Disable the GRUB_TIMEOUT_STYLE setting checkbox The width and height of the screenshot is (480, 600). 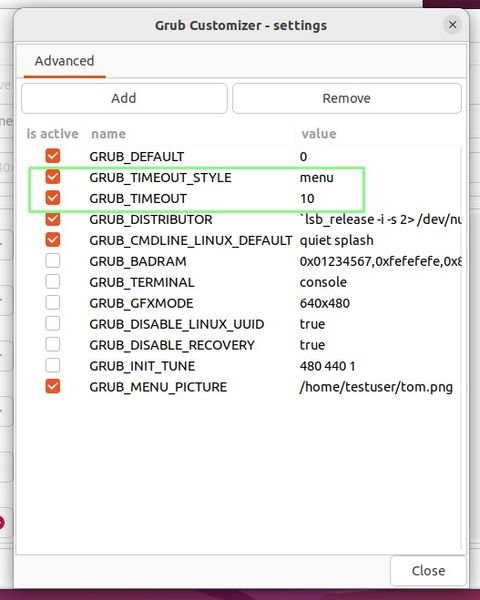[53, 177]
